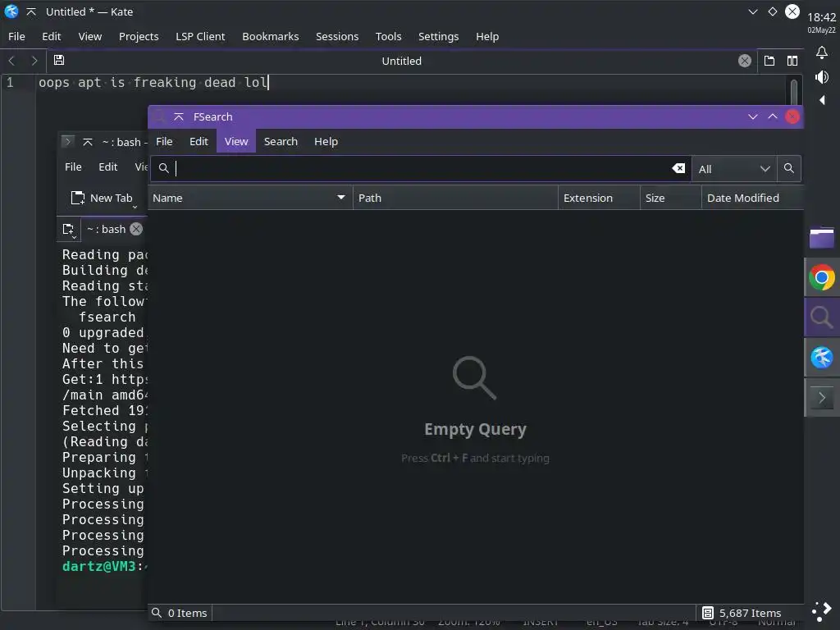Launch the file manager folder icon

[822, 239]
